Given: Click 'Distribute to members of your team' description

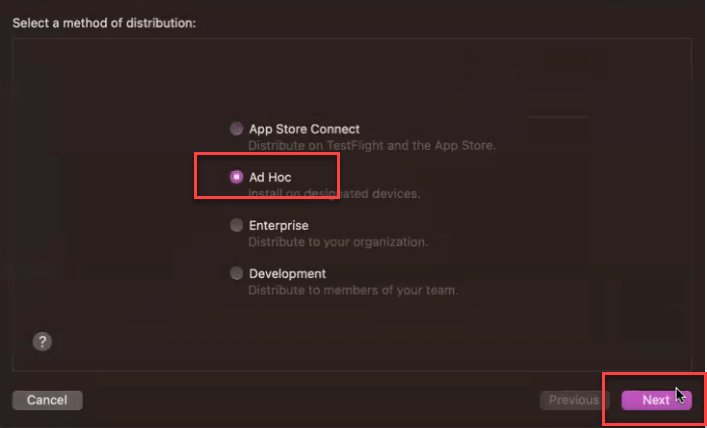Looking at the screenshot, I should (x=353, y=290).
